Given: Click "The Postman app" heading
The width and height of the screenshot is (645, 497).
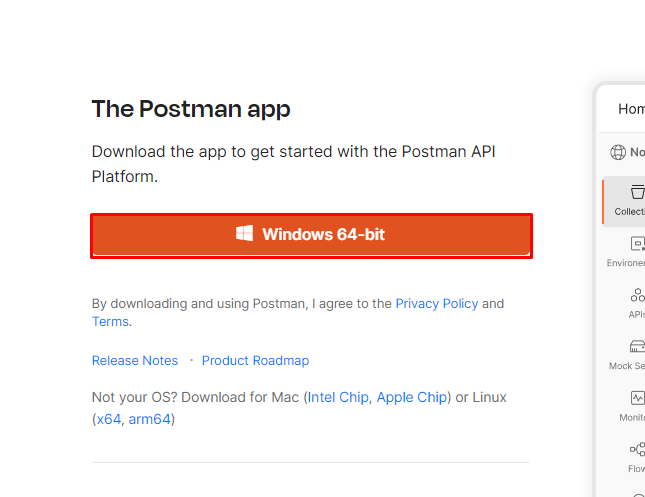Looking at the screenshot, I should pyautogui.click(x=191, y=109).
